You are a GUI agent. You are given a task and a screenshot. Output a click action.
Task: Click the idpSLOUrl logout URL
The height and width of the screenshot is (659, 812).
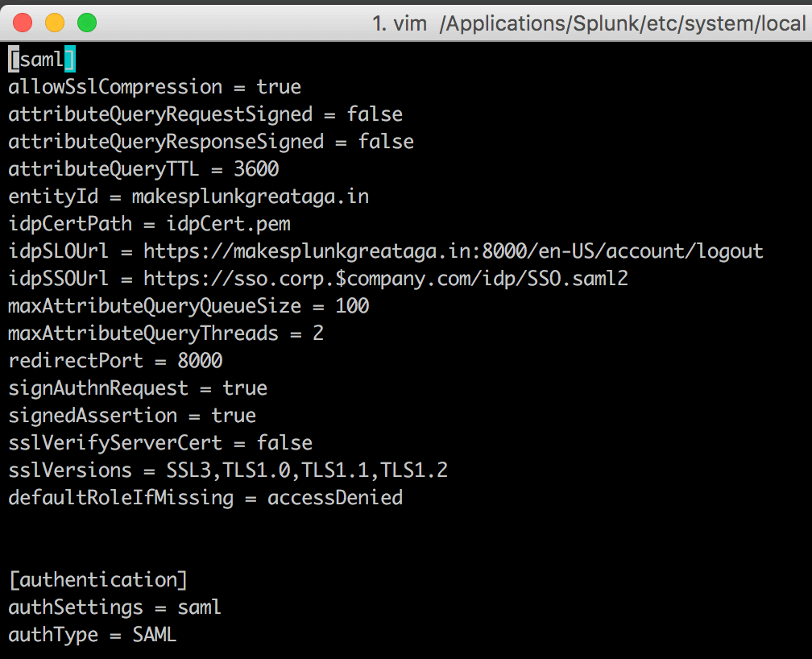451,251
